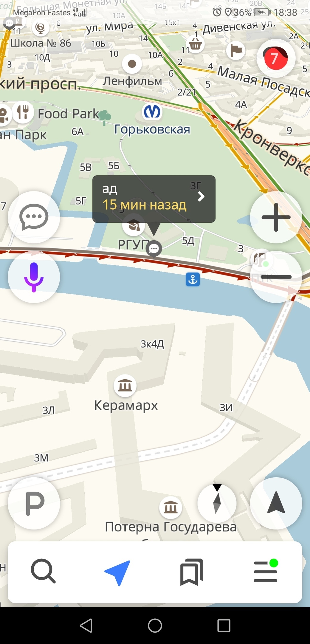Tap the Горьковская metro station icon
Image resolution: width=310 pixels, height=644 pixels.
point(152,112)
